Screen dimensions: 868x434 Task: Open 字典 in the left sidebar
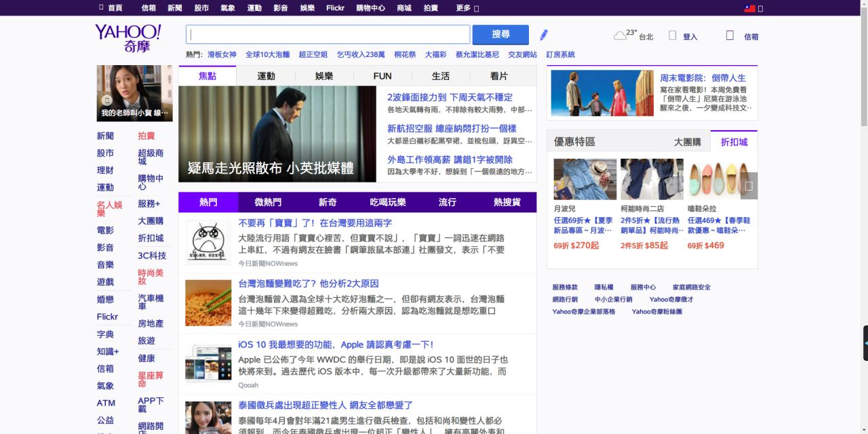105,334
